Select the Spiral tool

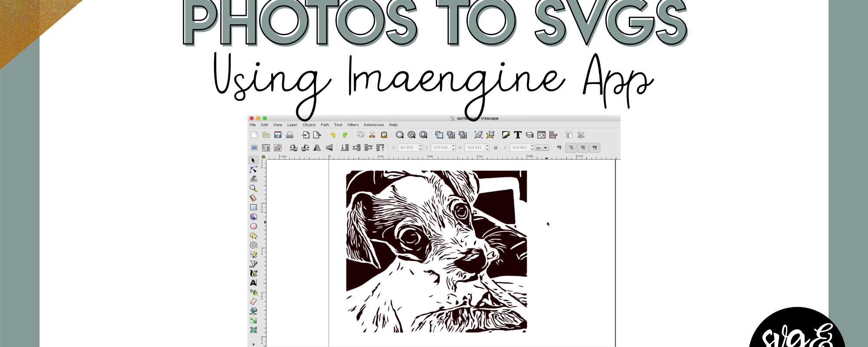click(x=253, y=245)
